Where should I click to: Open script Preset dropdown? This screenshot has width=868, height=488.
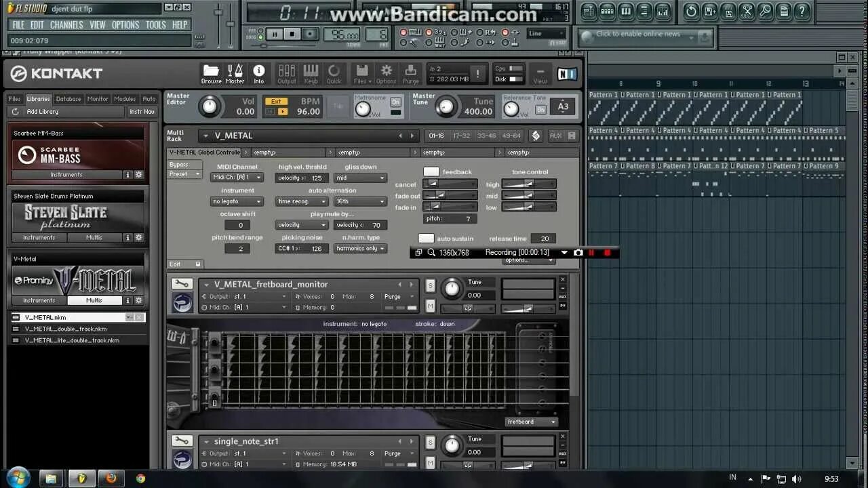tap(184, 174)
